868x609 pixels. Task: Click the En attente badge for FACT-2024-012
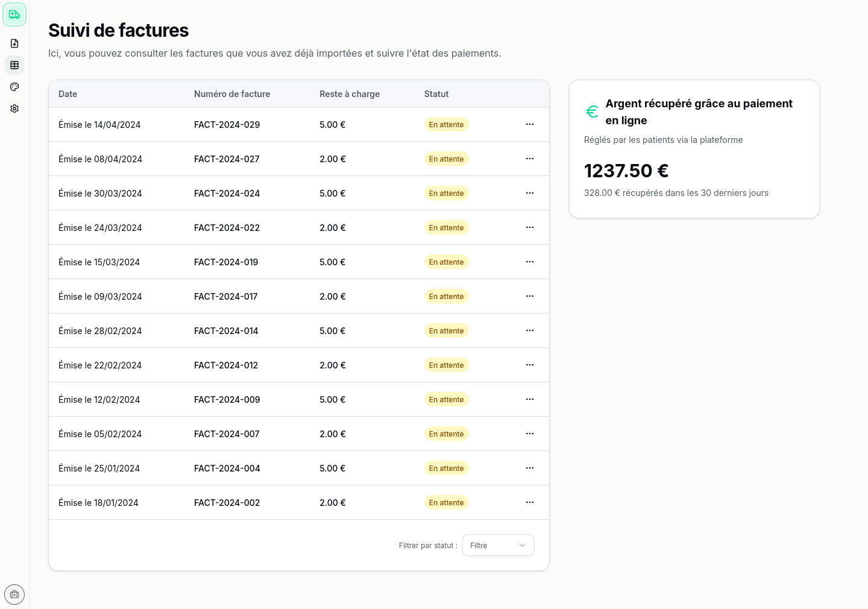click(446, 365)
